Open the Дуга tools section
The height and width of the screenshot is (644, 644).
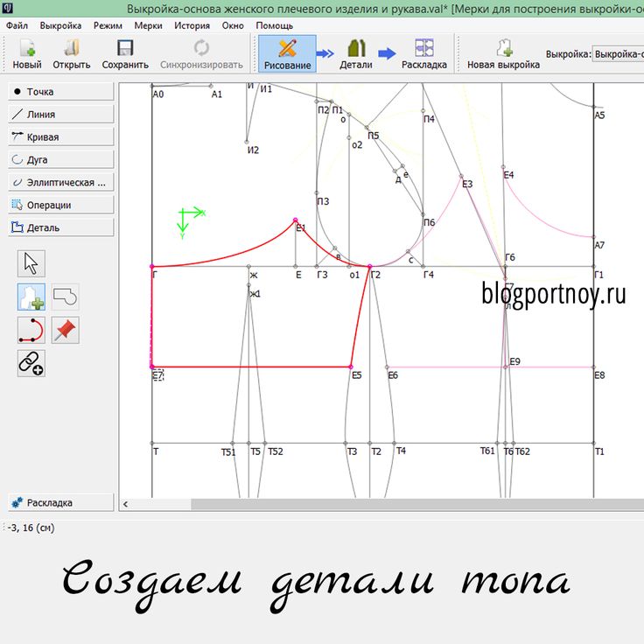[x=60, y=159]
